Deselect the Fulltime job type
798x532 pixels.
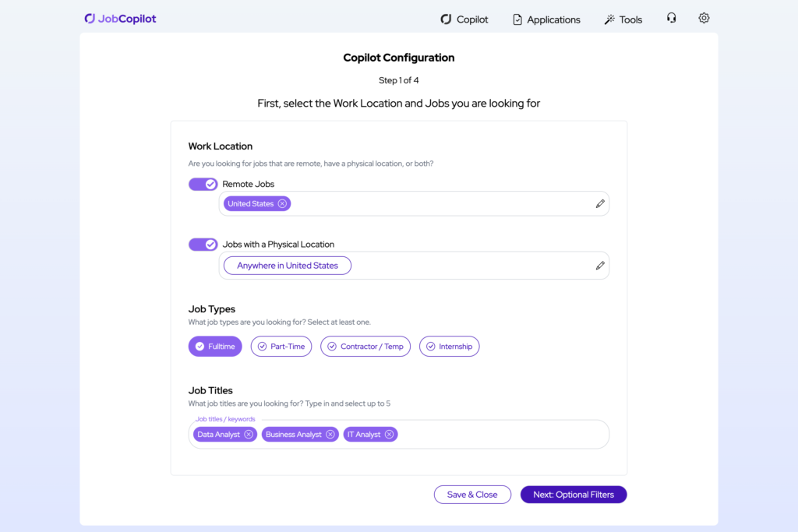point(215,346)
